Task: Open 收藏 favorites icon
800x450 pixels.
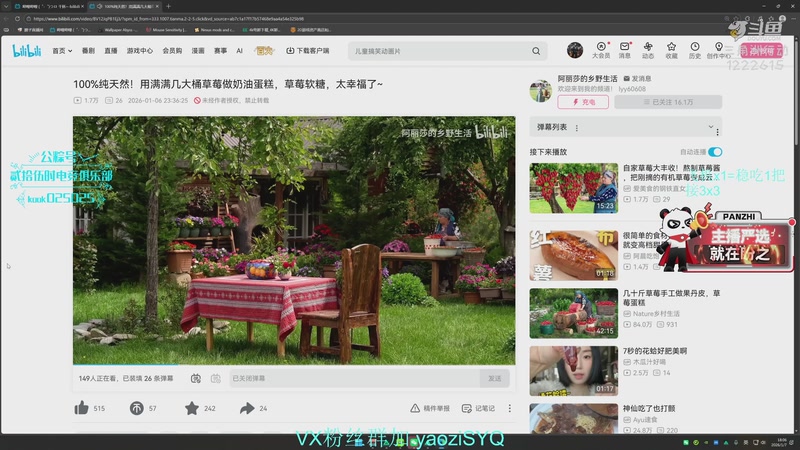Action: coord(671,51)
